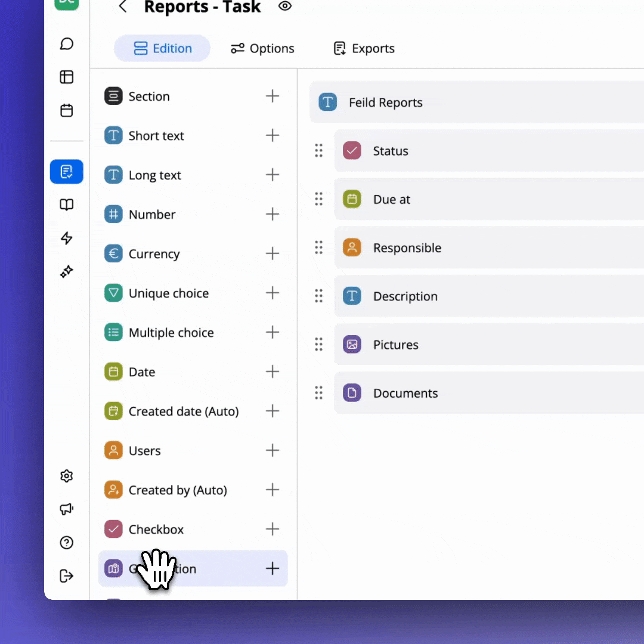Image resolution: width=644 pixels, height=644 pixels.
Task: Select the Checkbox field type
Action: click(x=156, y=529)
